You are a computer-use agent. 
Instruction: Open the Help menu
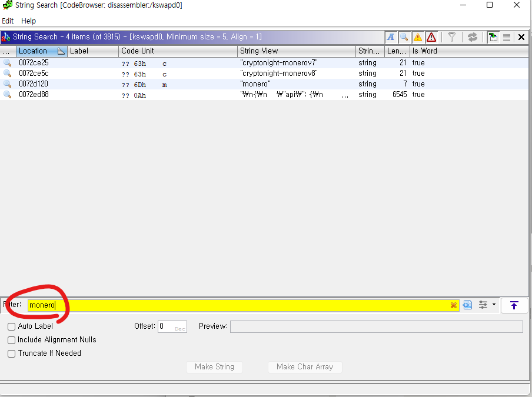(x=28, y=21)
